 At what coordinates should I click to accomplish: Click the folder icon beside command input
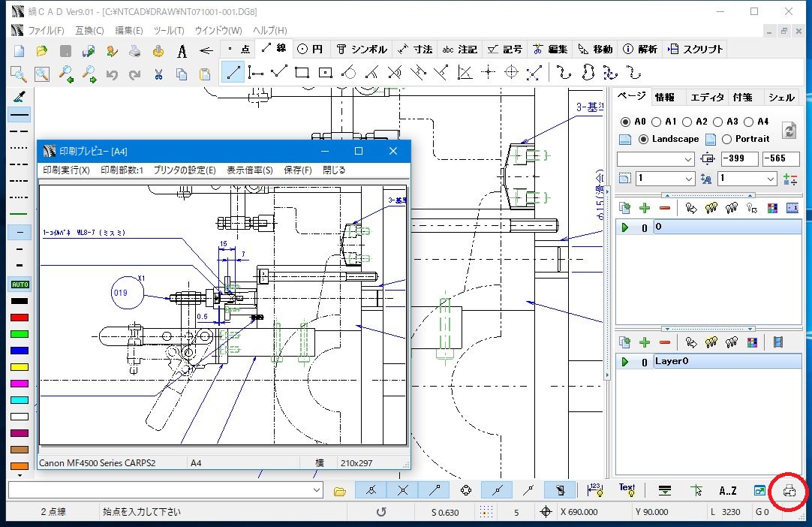(x=340, y=491)
